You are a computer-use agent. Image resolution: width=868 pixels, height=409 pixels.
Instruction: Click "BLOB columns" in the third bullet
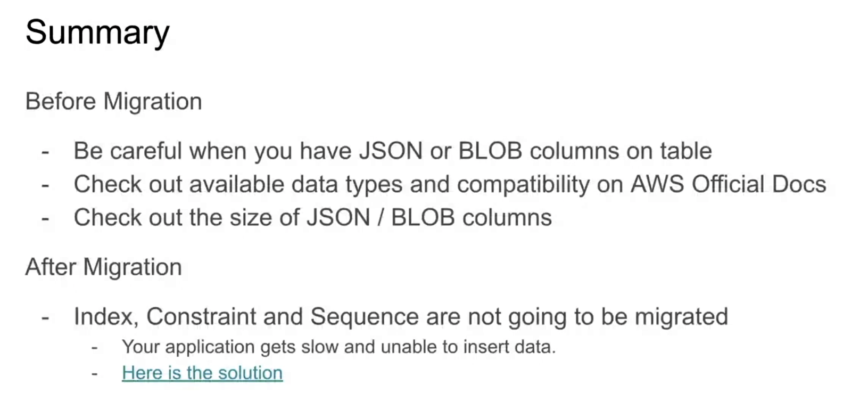pyautogui.click(x=472, y=217)
